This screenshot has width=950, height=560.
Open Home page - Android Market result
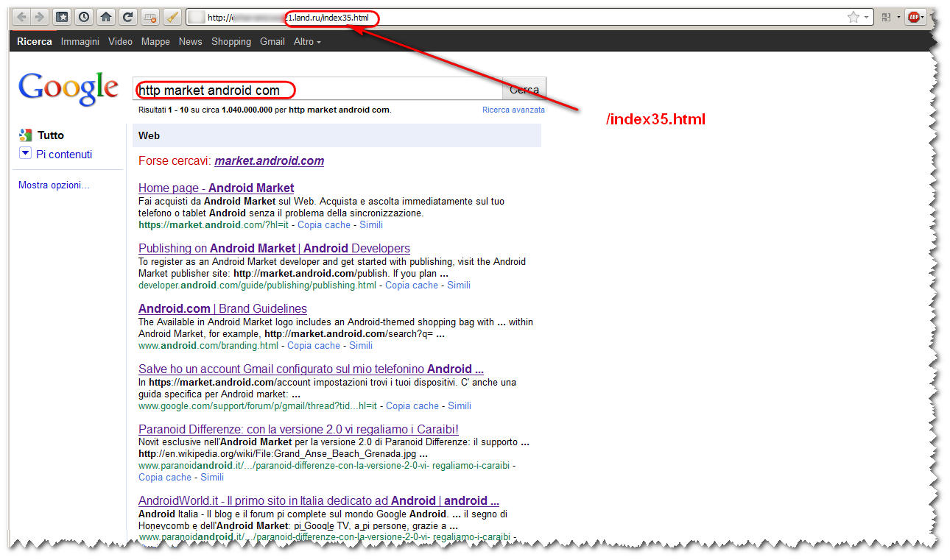tap(216, 188)
